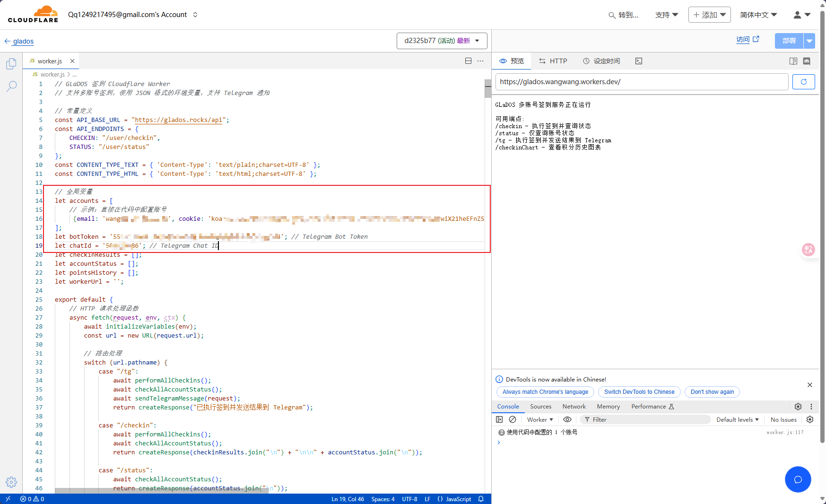The image size is (826, 504).
Task: Open the Explorer files icon in sidebar
Action: click(11, 64)
